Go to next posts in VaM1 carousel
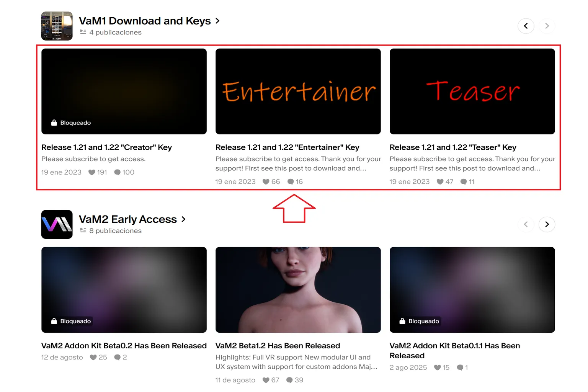 [x=547, y=26]
